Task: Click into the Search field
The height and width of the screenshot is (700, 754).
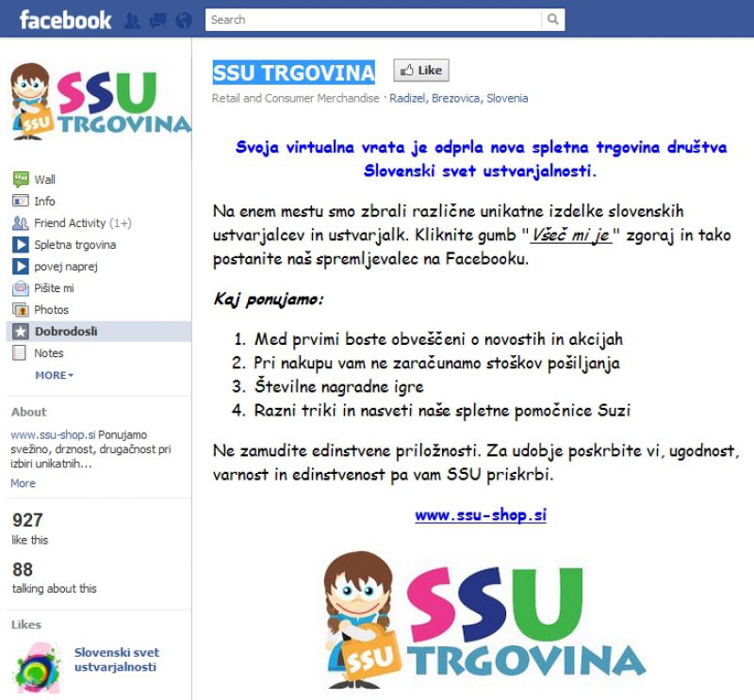Action: (373, 20)
